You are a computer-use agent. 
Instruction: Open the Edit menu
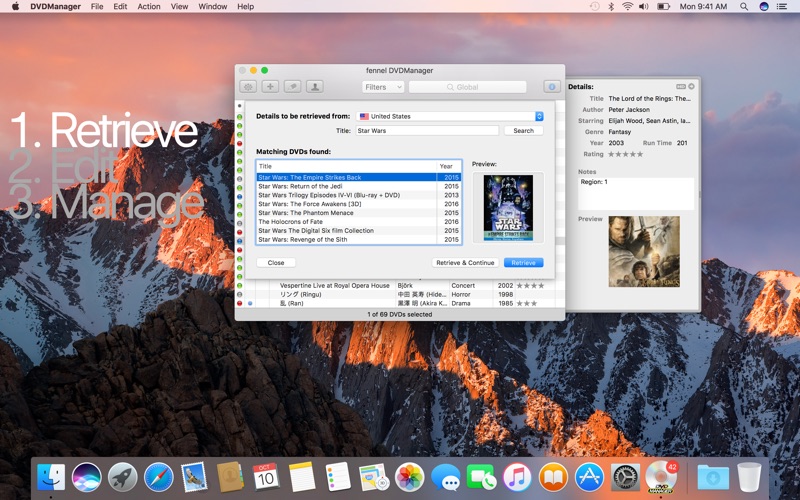tap(120, 7)
